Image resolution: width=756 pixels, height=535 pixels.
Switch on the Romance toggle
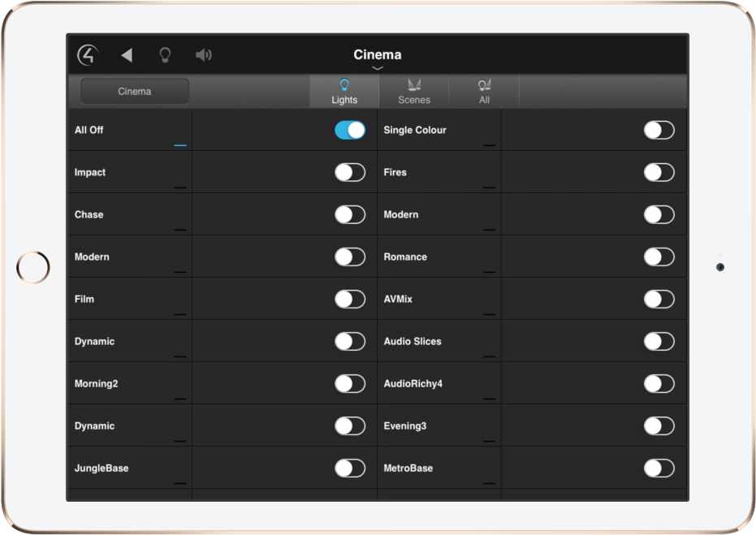659,257
